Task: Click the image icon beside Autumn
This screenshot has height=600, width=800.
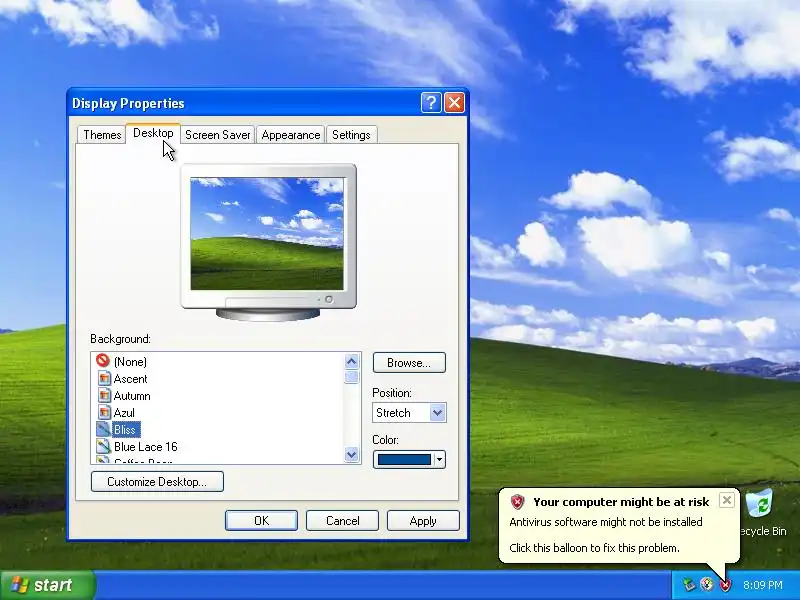Action: (x=104, y=396)
